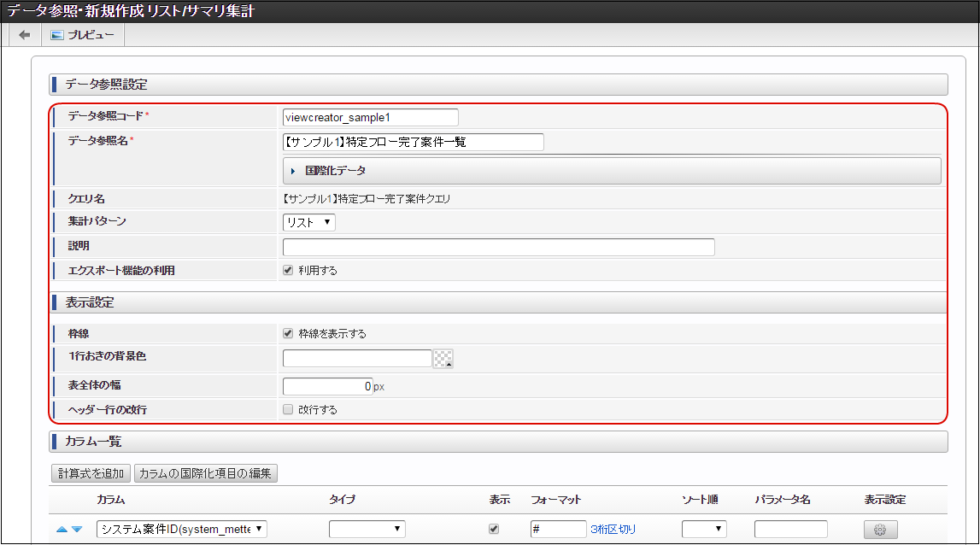Screen dimensions: 980x545
Task: Click the back arrow navigation icon
Action: [23, 34]
